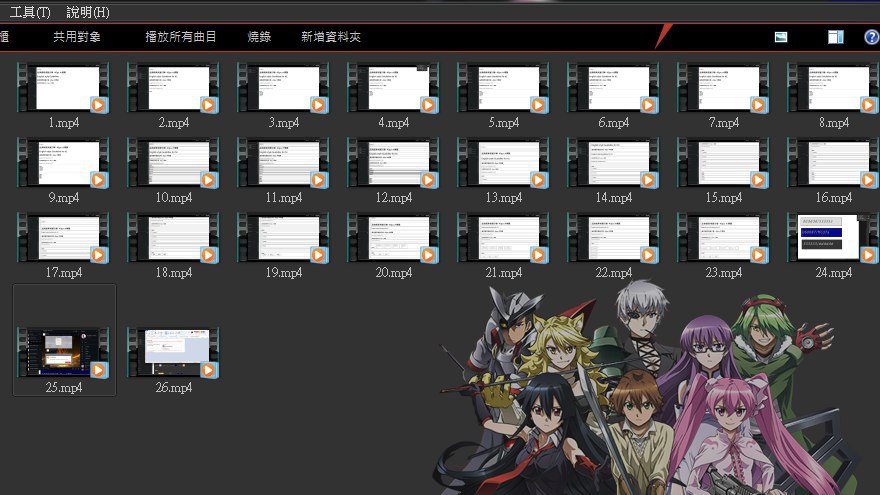Screen dimensions: 880x495
Task: Click 新增資料夾 to create new folder
Action: tap(331, 37)
